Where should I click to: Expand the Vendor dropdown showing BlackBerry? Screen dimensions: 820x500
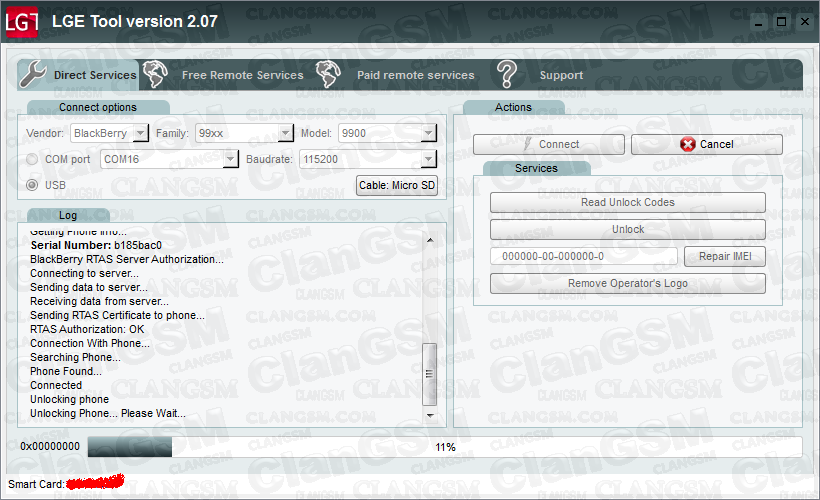pyautogui.click(x=140, y=133)
